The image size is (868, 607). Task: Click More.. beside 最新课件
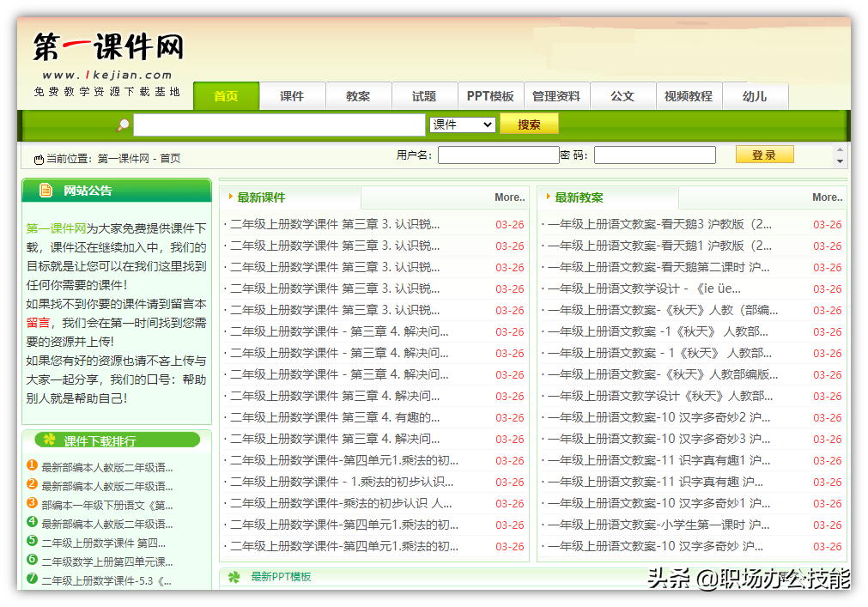coord(508,197)
